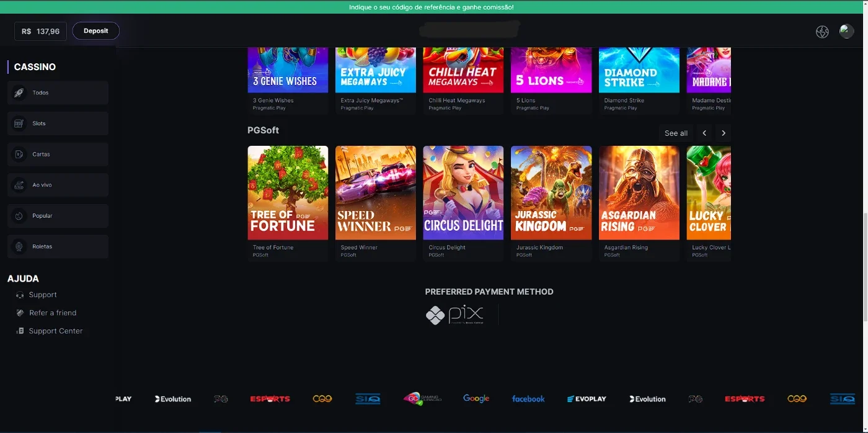Select the Todos casino category
The height and width of the screenshot is (433, 868).
click(x=58, y=92)
